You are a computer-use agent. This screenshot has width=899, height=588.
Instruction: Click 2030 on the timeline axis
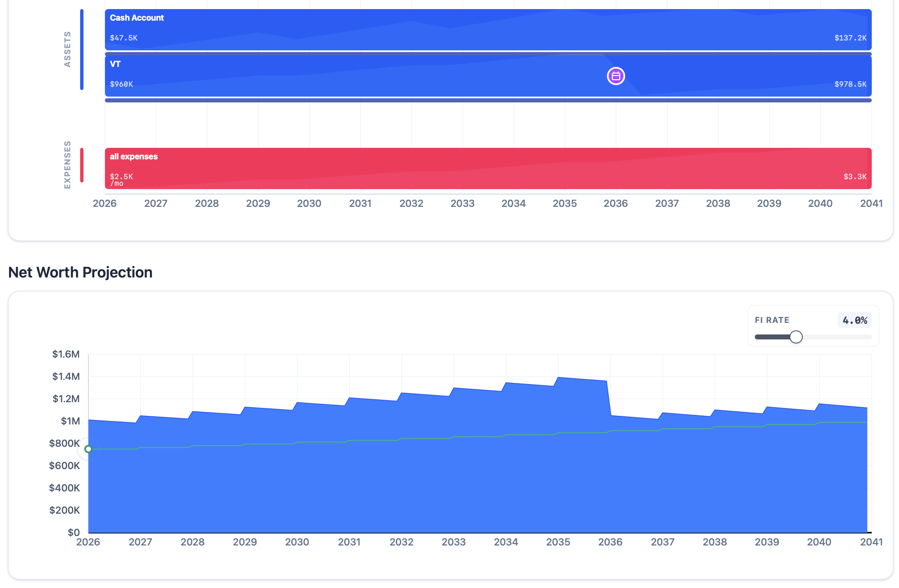tap(309, 204)
